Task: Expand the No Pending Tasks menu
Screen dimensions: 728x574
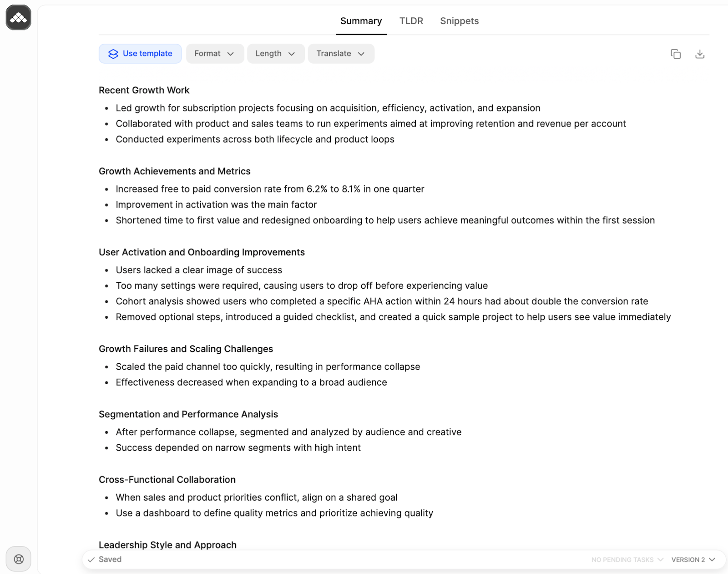Action: pos(627,560)
